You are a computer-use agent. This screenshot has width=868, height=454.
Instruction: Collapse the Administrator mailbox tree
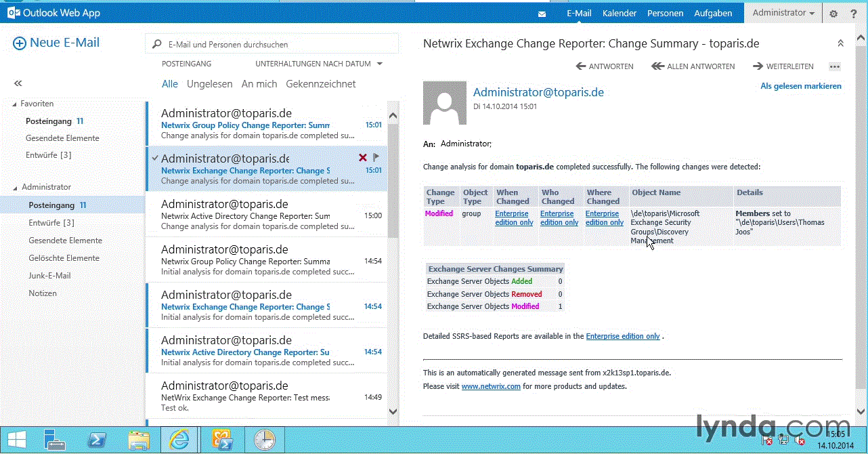pyautogui.click(x=14, y=187)
